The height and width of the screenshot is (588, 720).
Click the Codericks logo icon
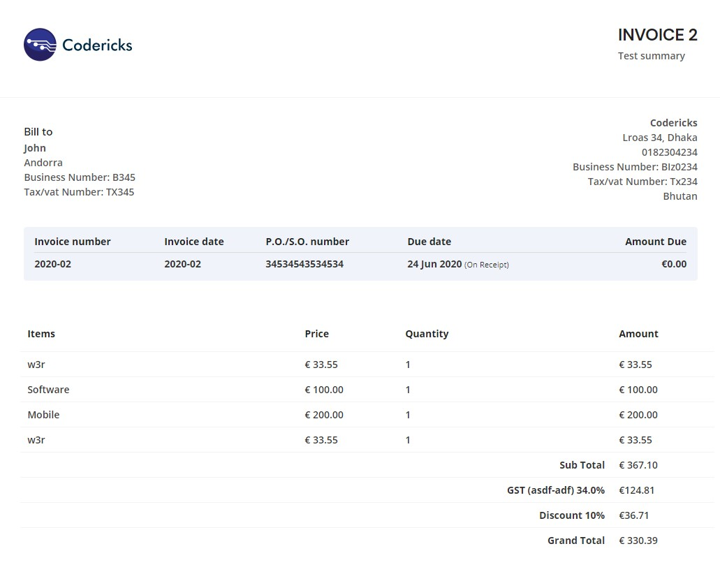click(40, 45)
